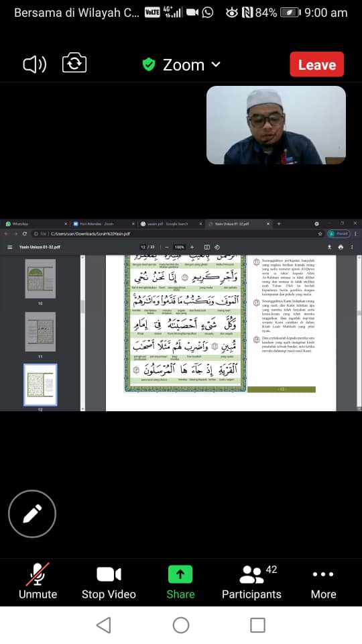The height and width of the screenshot is (644, 362).
Task: Select the WhatsApp tab in shared browser
Action: pos(36,224)
